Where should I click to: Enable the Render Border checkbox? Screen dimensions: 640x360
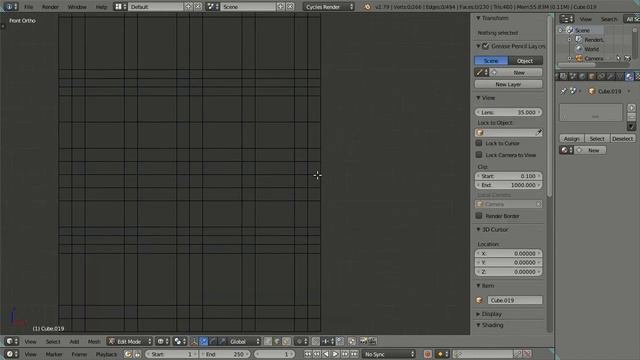click(x=479, y=216)
